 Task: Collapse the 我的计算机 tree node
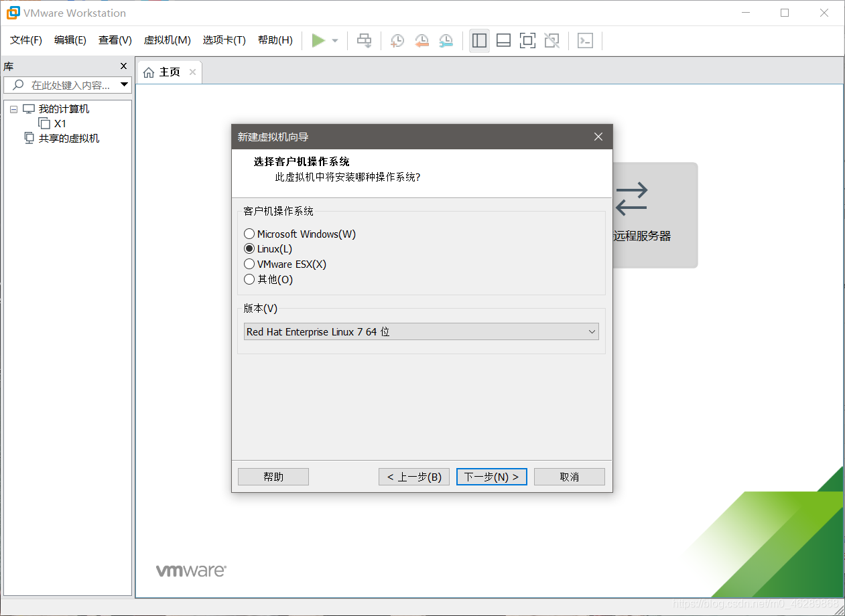(13, 109)
